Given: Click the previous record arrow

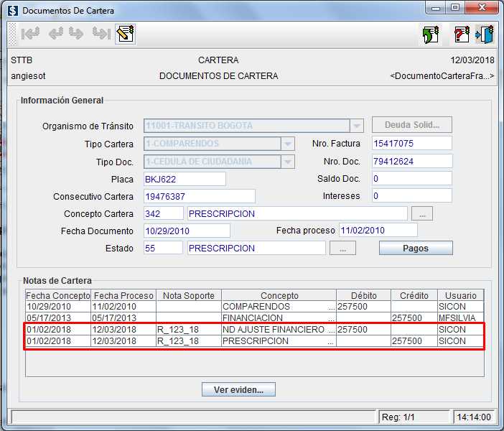Looking at the screenshot, I should 55,34.
